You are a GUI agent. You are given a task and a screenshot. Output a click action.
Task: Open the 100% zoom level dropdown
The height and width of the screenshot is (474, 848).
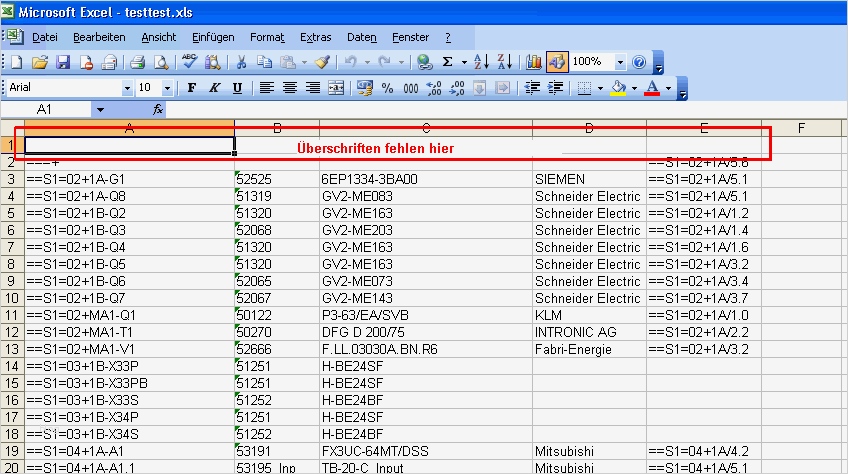(x=620, y=62)
